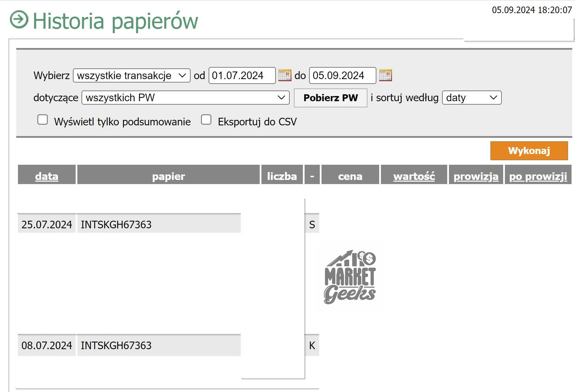This screenshot has height=392, width=575.
Task: Click the start date field 01.07.2024
Action: click(x=242, y=76)
